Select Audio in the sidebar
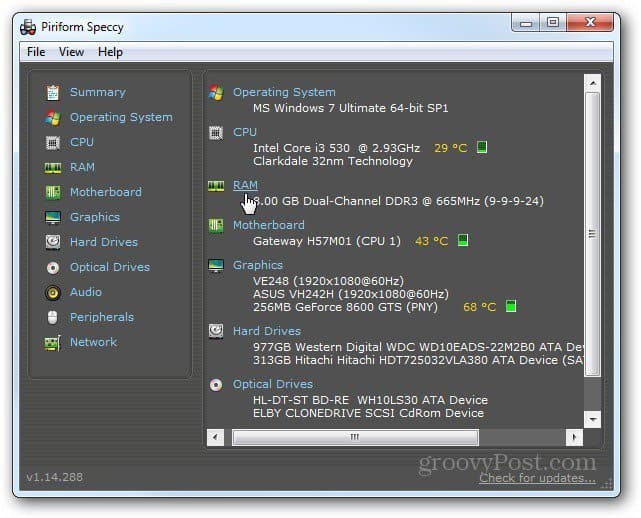This screenshot has height=518, width=641. (86, 292)
